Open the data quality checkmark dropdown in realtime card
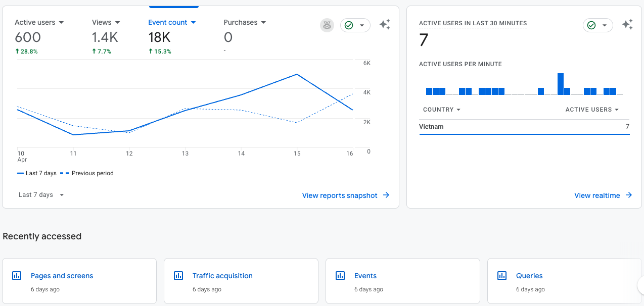The image size is (644, 306). tap(598, 25)
